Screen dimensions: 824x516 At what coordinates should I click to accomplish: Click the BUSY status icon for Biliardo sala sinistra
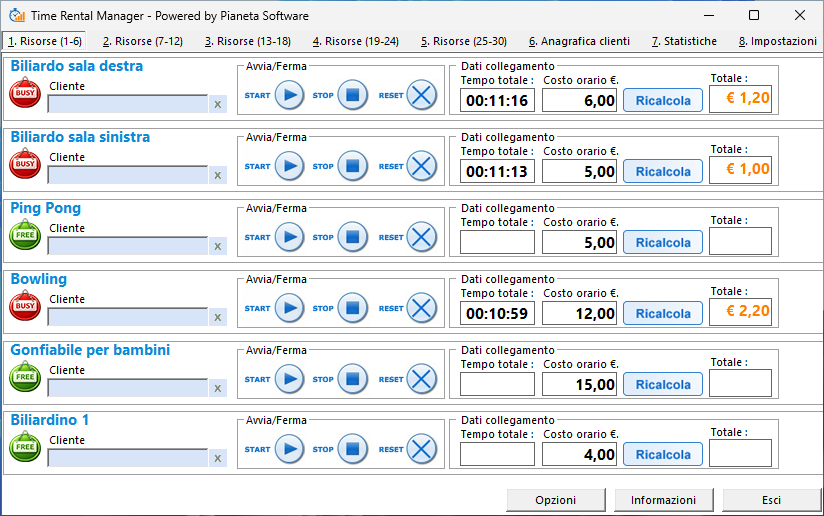[x=25, y=163]
